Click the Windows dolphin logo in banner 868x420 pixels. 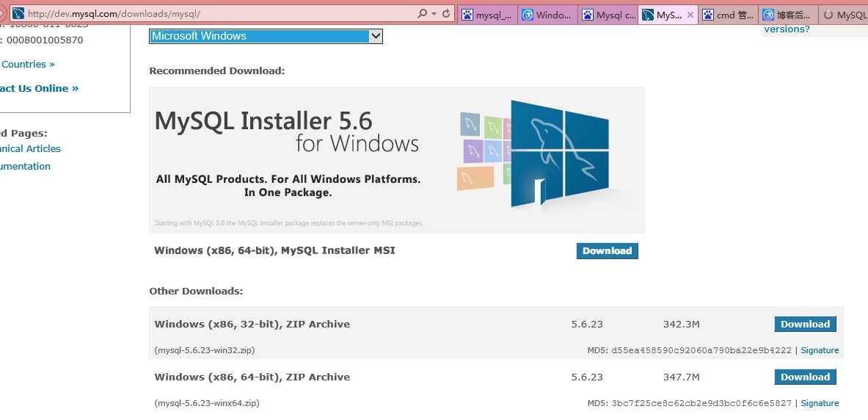(x=559, y=153)
